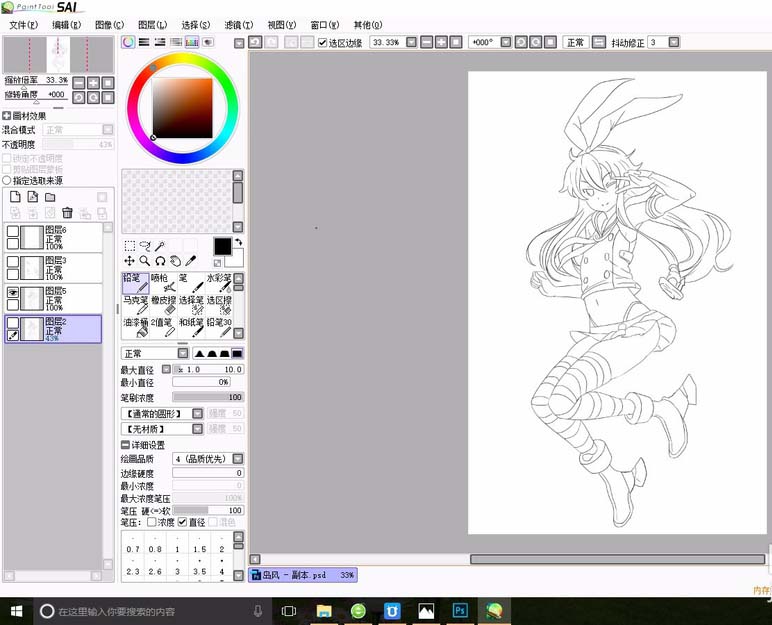The width and height of the screenshot is (772, 625).
Task: Click the black foreground color swatch
Action: point(222,246)
